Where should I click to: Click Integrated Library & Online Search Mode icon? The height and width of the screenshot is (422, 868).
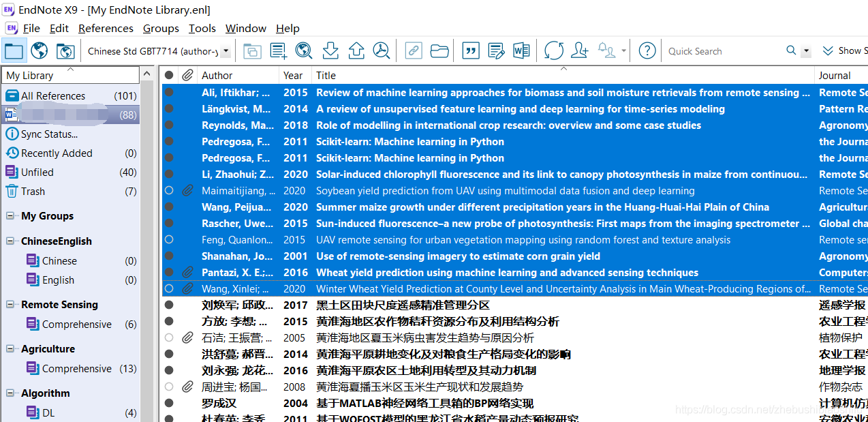[x=65, y=51]
